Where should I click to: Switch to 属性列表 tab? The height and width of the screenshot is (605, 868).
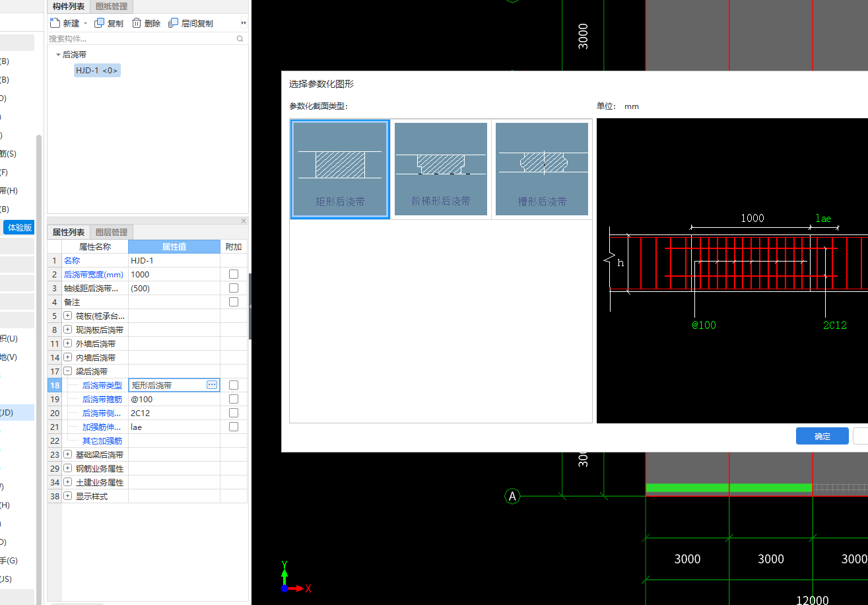click(x=69, y=232)
